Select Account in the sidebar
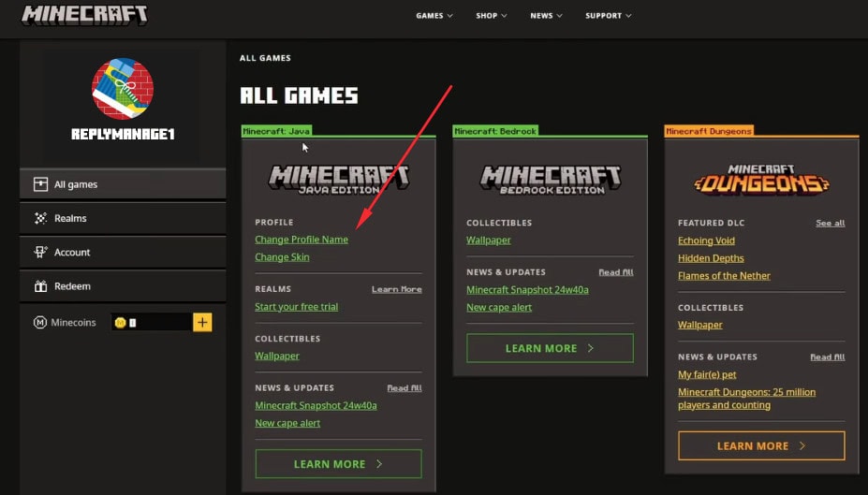The image size is (868, 495). pos(72,252)
